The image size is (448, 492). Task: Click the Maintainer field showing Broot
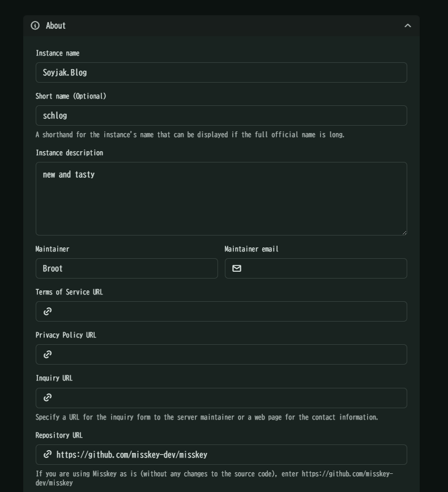click(127, 268)
